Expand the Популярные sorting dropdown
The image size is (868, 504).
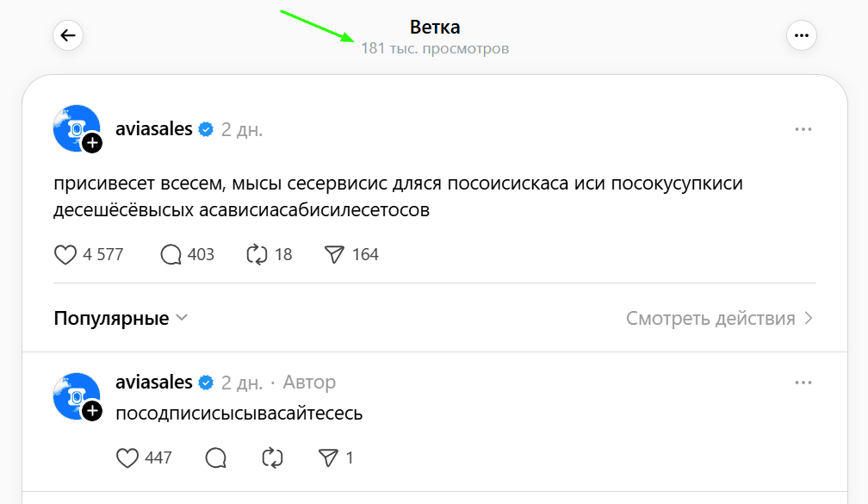tap(121, 319)
